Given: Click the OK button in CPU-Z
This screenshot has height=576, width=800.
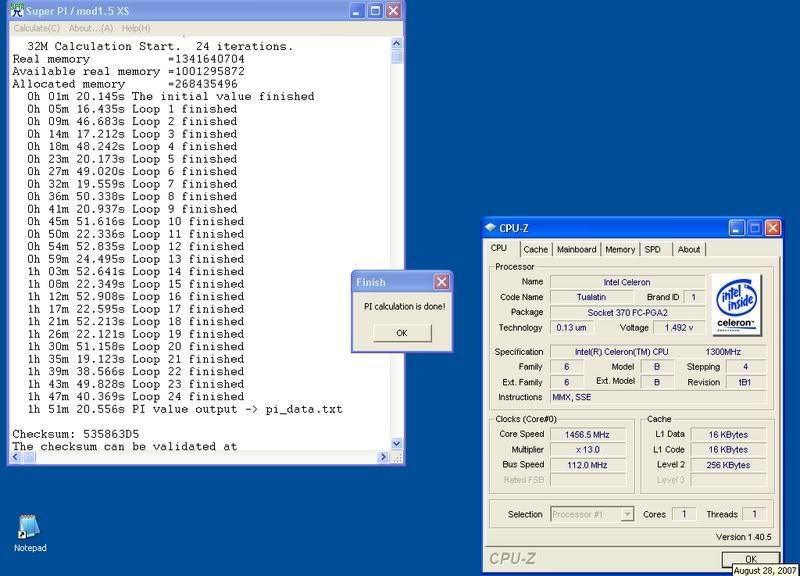Looking at the screenshot, I should tap(751, 559).
